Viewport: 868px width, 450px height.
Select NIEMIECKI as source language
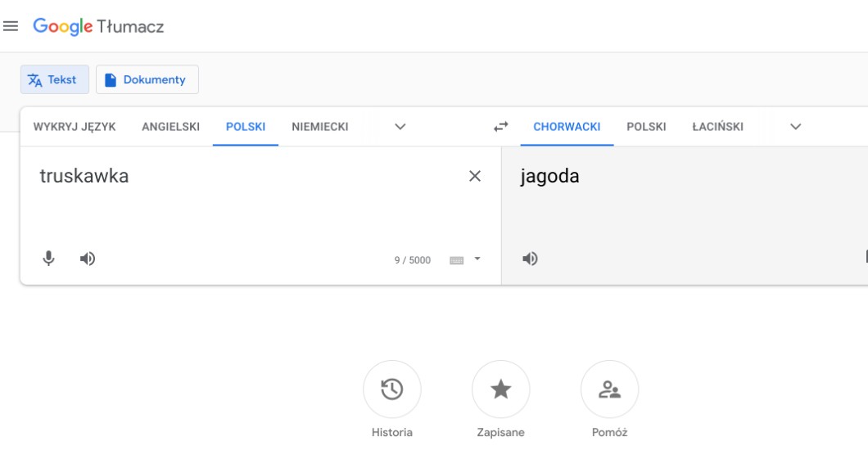tap(319, 127)
